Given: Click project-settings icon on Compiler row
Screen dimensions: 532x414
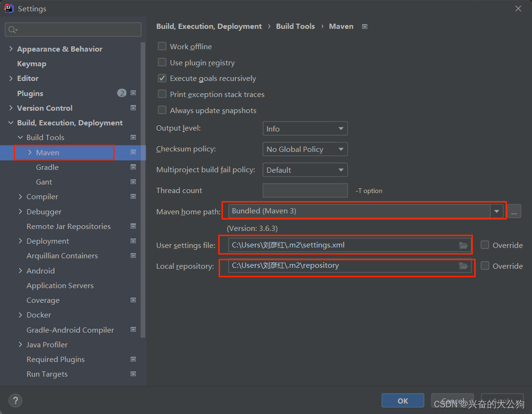Looking at the screenshot, I should pos(133,196).
